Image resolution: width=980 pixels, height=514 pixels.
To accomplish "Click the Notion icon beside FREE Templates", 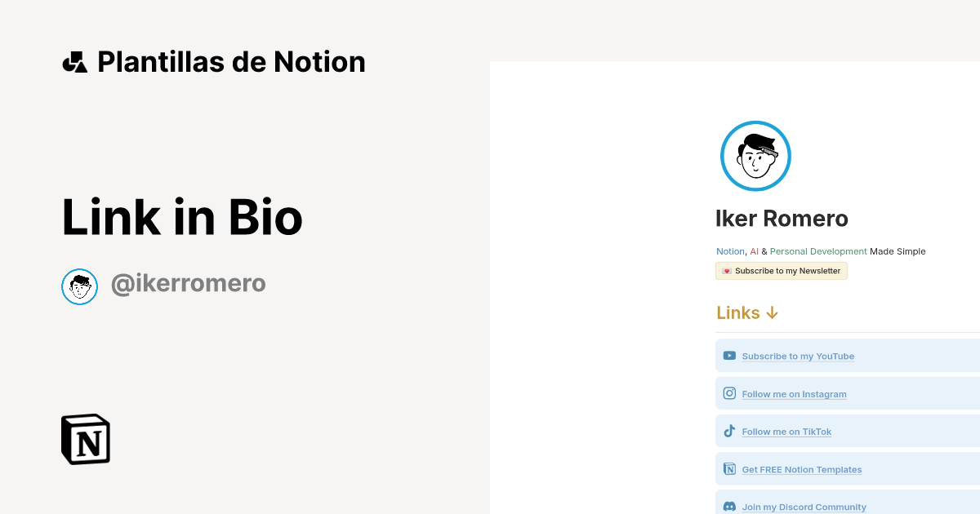I will 729,469.
